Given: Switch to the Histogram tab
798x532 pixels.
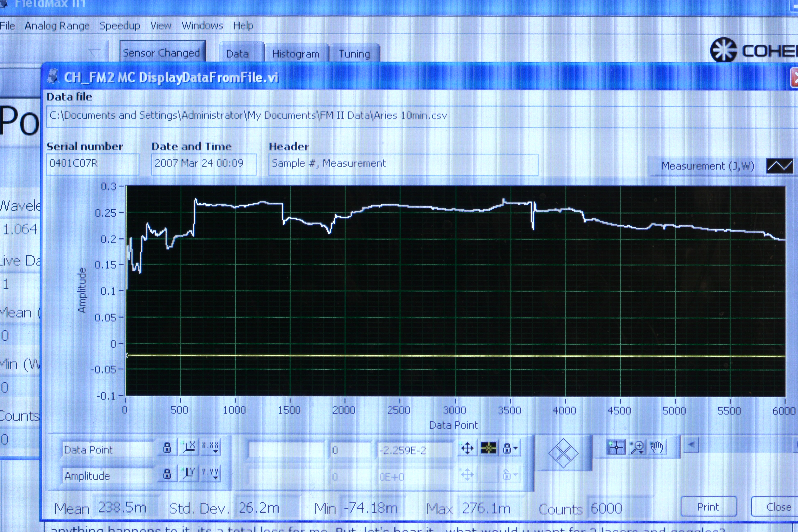Looking at the screenshot, I should pyautogui.click(x=296, y=53).
